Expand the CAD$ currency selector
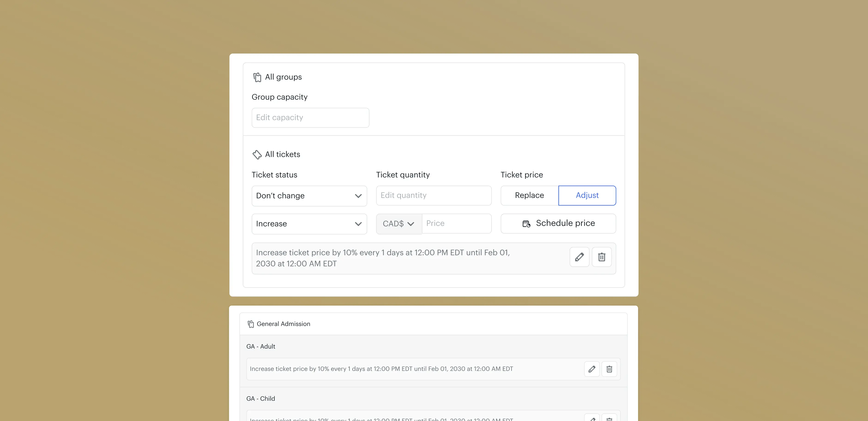Screen dimensions: 868x421 (x=399, y=224)
